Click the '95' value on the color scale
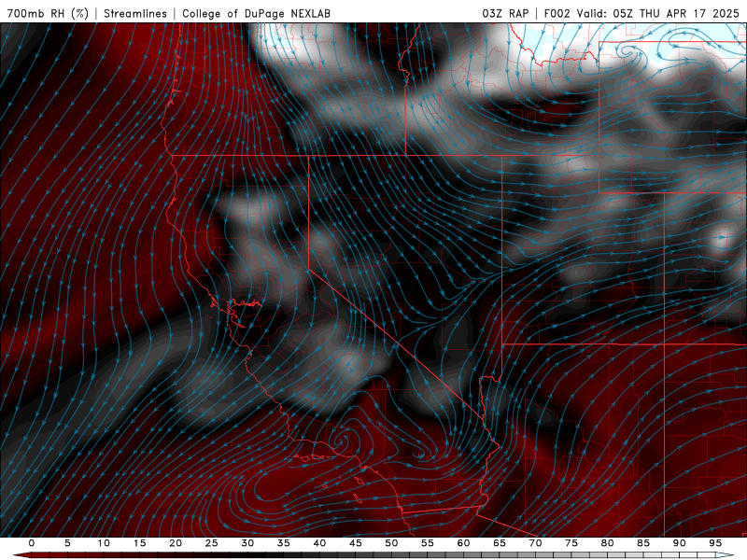The height and width of the screenshot is (560, 747). pyautogui.click(x=715, y=543)
